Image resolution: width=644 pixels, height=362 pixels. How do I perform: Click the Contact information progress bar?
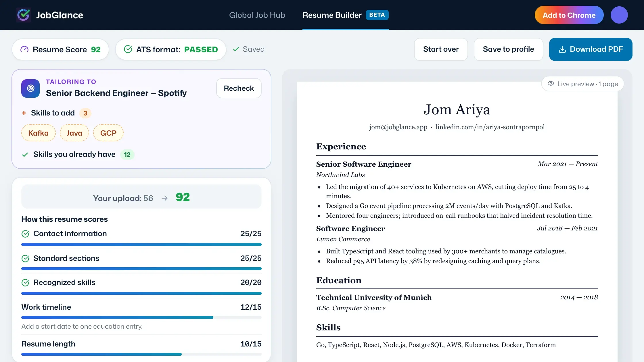tap(141, 244)
